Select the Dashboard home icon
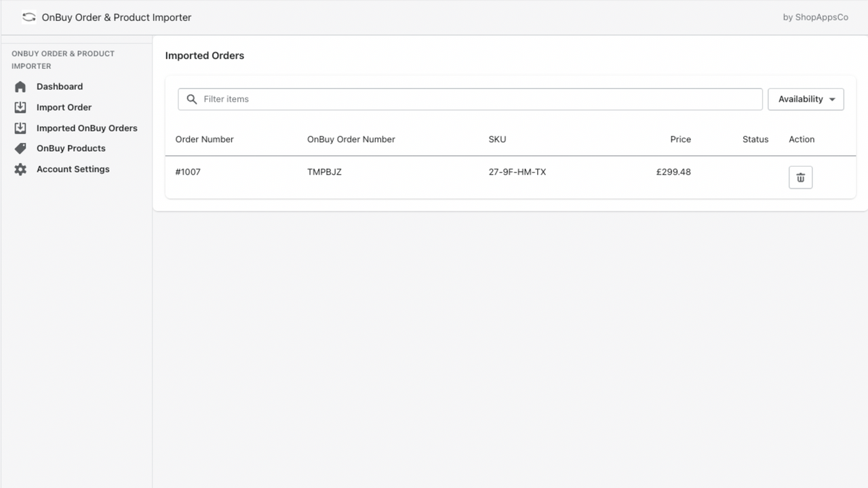The height and width of the screenshot is (488, 868). (21, 86)
